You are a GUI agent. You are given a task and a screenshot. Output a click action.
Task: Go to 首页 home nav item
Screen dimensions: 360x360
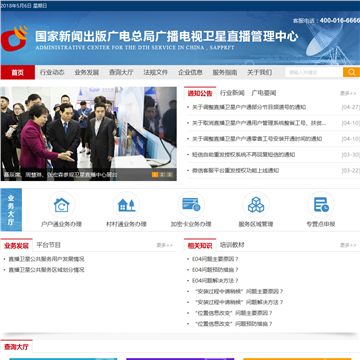tap(18, 72)
